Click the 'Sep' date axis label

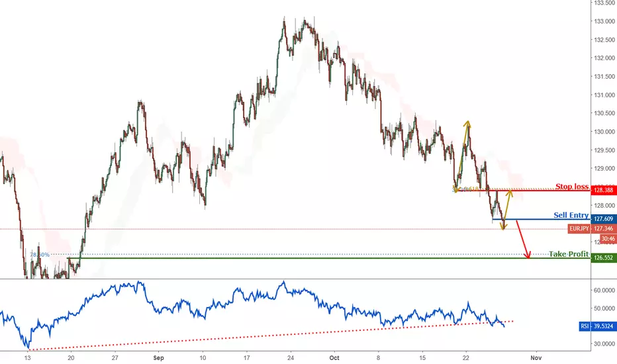(x=159, y=357)
